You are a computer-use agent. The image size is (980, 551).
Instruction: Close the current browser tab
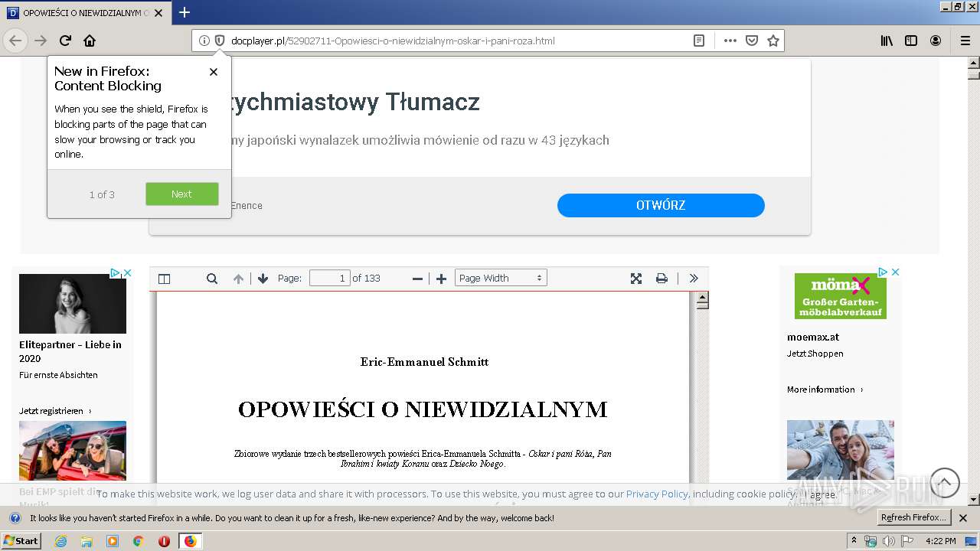pyautogui.click(x=158, y=13)
